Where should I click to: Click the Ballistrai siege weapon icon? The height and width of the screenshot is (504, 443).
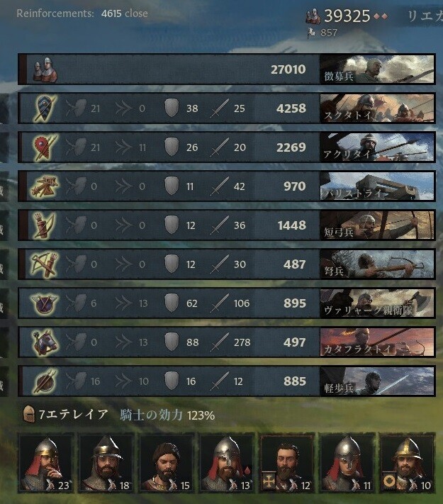[45, 186]
